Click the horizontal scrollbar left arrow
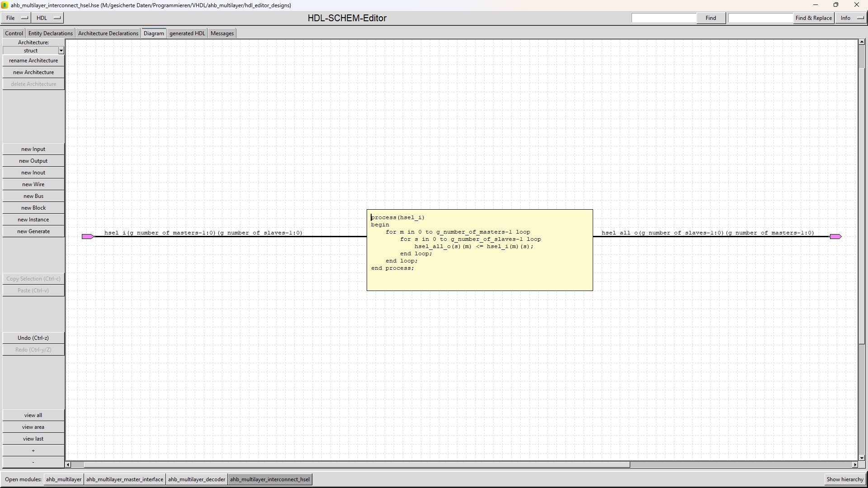The image size is (868, 488). tap(68, 465)
